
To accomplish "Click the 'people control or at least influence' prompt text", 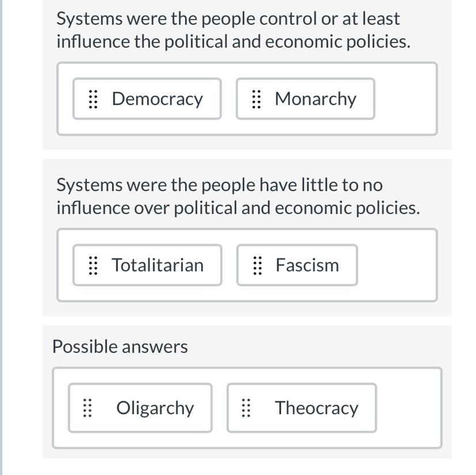I will click(233, 30).
